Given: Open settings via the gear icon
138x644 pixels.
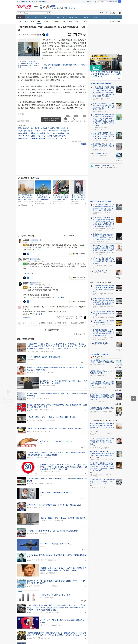Looking at the screenshot, I should pos(120,13).
